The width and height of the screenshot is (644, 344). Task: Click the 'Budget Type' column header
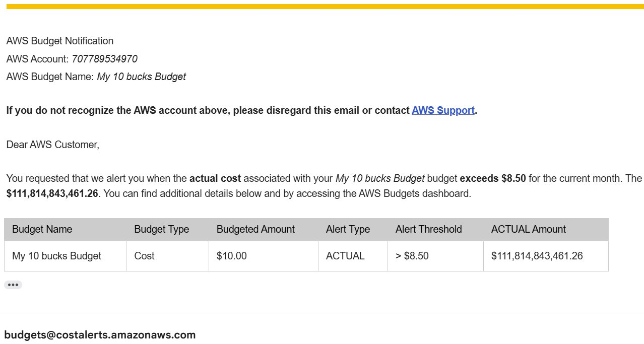coord(167,229)
